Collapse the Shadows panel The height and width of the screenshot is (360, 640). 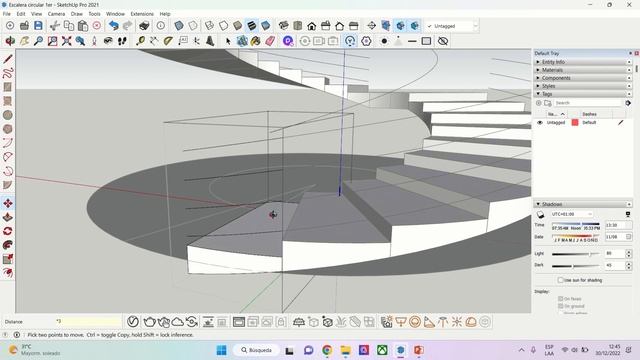(582, 204)
